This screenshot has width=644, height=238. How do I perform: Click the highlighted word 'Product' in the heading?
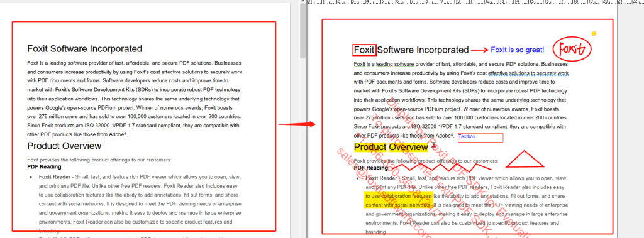370,147
